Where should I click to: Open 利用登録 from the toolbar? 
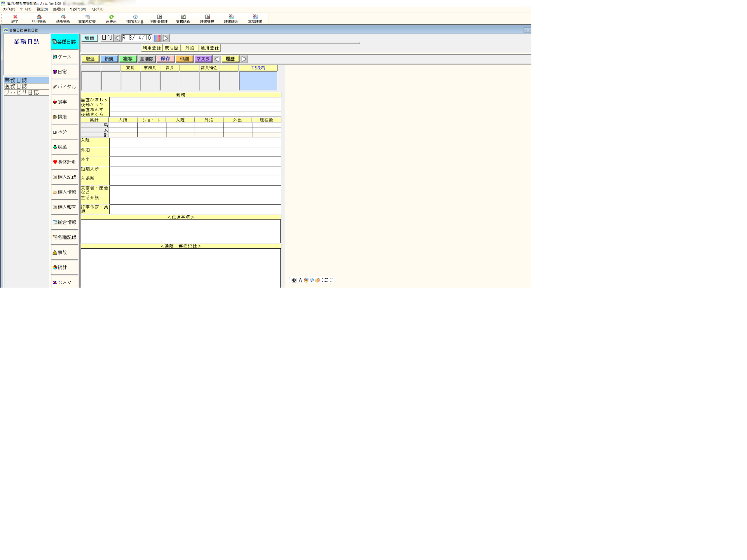39,19
